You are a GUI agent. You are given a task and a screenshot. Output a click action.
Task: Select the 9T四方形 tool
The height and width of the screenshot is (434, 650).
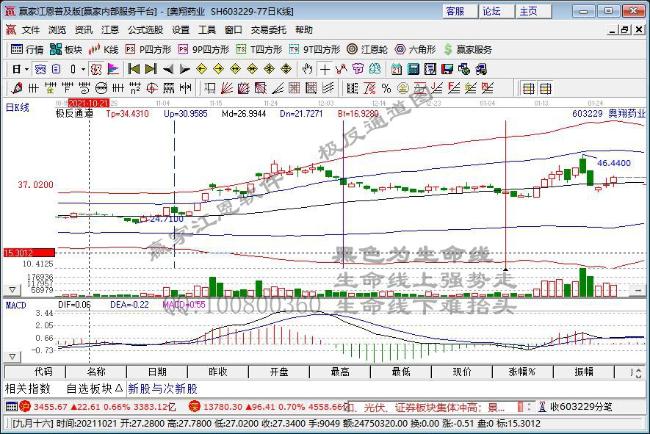314,50
